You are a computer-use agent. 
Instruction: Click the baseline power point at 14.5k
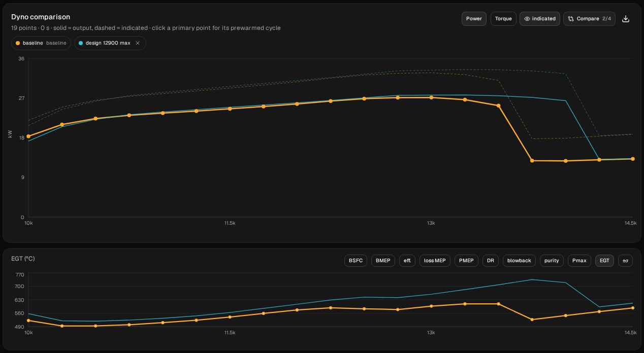pyautogui.click(x=632, y=159)
